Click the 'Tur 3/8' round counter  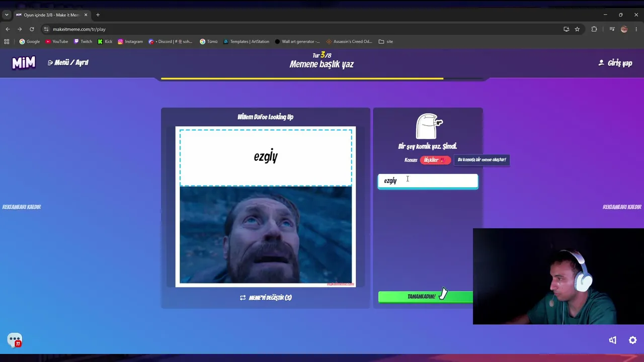click(321, 55)
